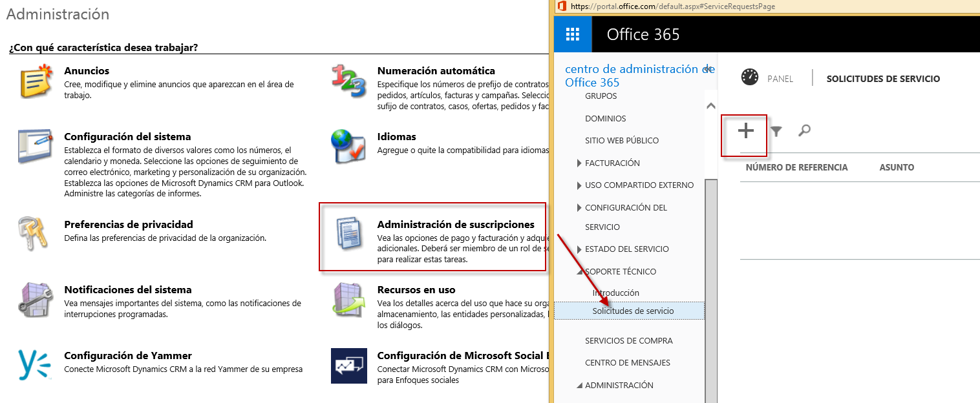
Task: Click the Idiomas globe icon
Action: pyautogui.click(x=348, y=147)
